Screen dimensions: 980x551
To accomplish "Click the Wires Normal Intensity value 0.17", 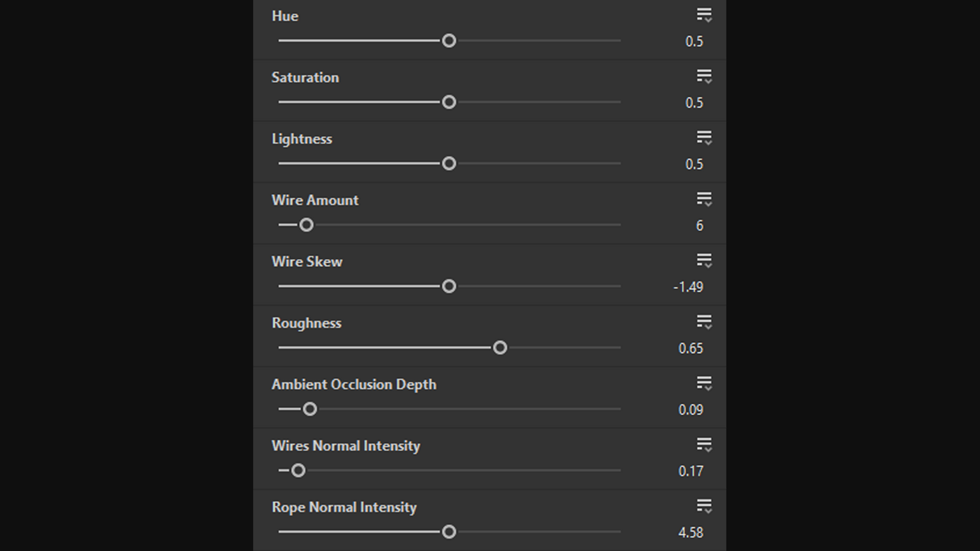I will click(x=691, y=471).
